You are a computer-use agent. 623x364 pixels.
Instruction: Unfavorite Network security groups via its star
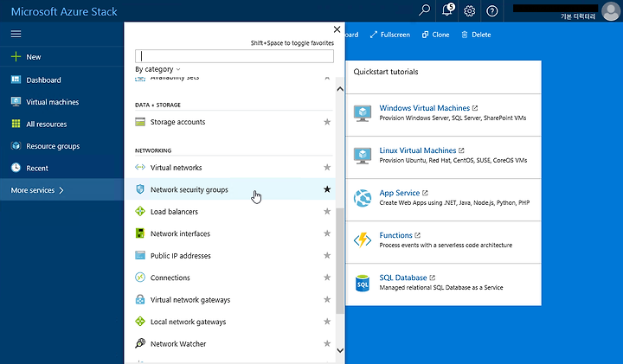[x=327, y=189]
